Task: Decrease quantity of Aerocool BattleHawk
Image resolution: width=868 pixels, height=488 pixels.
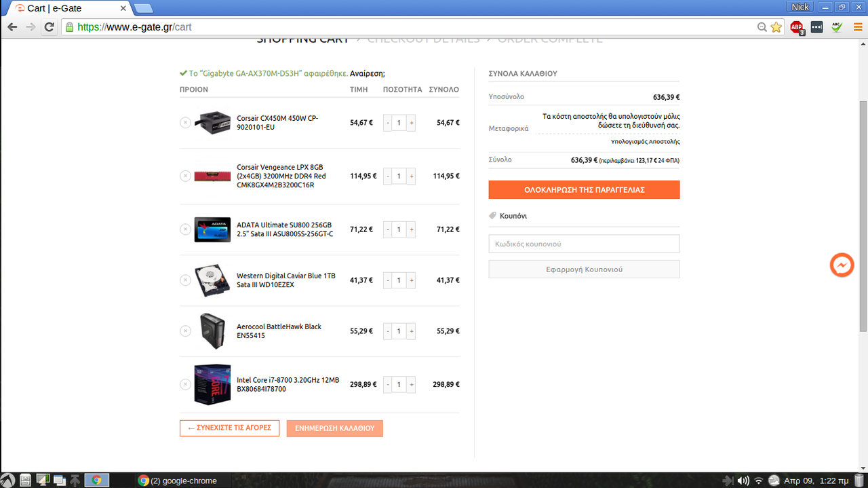Action: 388,331
